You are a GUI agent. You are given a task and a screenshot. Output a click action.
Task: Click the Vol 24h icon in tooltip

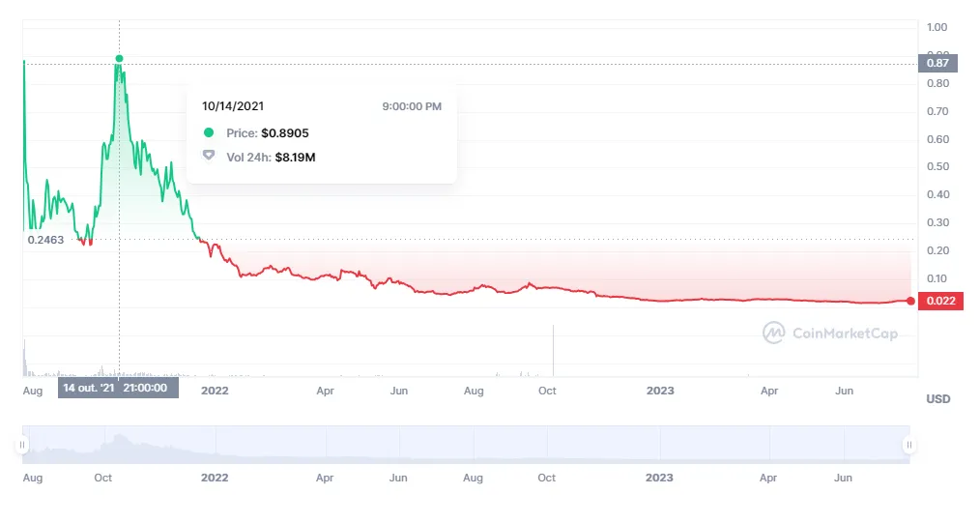[x=209, y=156]
